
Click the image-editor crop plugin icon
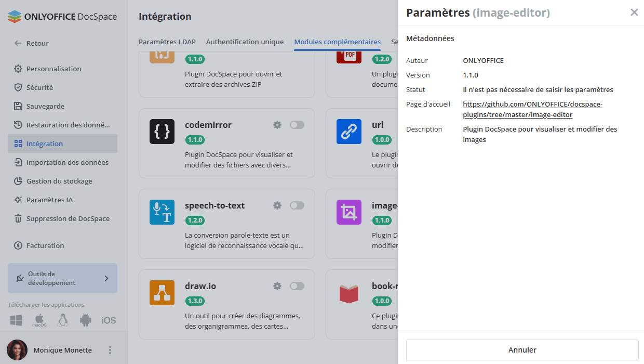coord(349,212)
